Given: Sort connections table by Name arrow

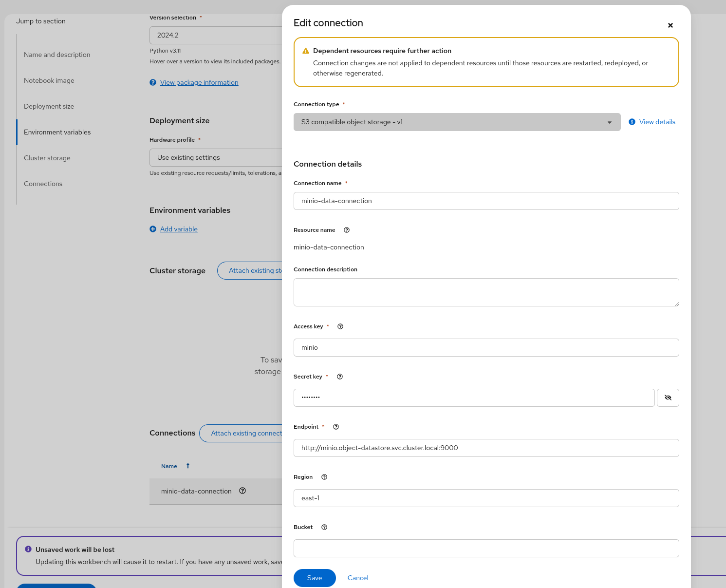Looking at the screenshot, I should pos(188,466).
